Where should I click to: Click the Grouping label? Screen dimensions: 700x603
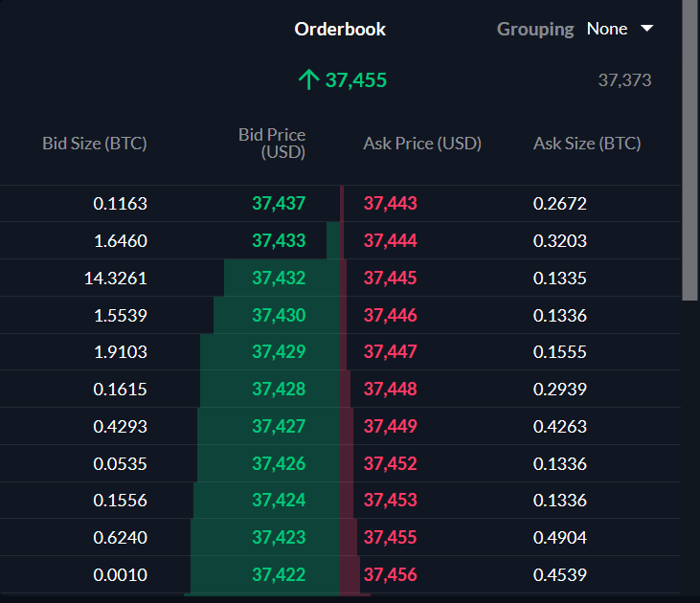click(535, 29)
